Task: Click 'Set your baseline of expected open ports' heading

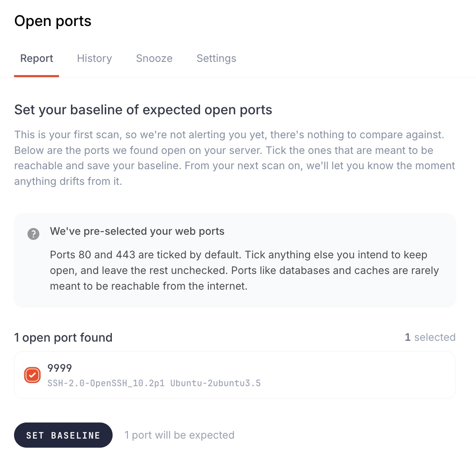Action: (x=143, y=110)
